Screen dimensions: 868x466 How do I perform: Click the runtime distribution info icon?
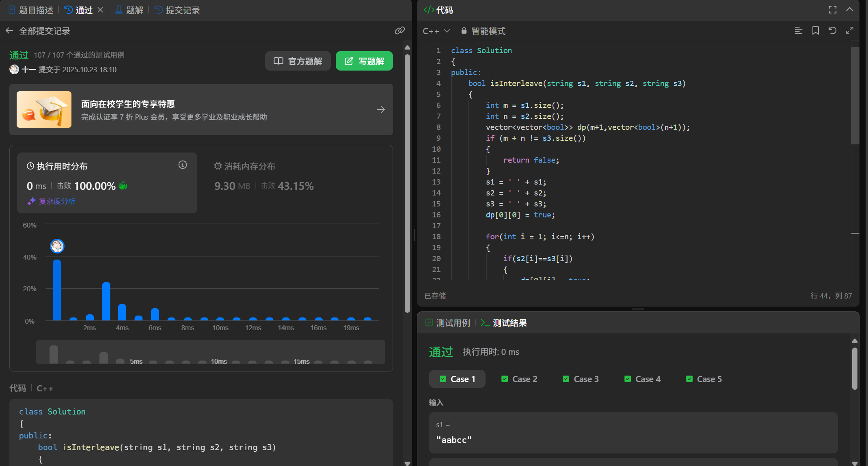click(183, 165)
